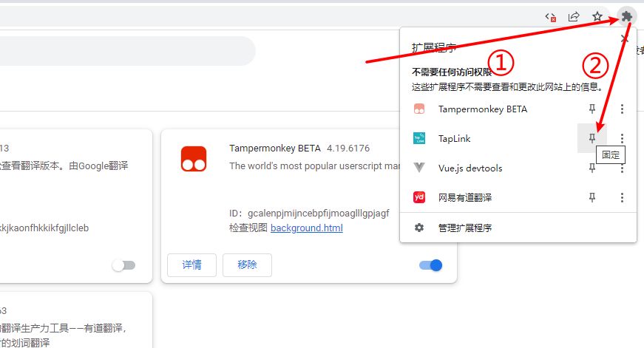This screenshot has width=644, height=348.
Task: Click the code icon with red badge
Action: coord(550,17)
